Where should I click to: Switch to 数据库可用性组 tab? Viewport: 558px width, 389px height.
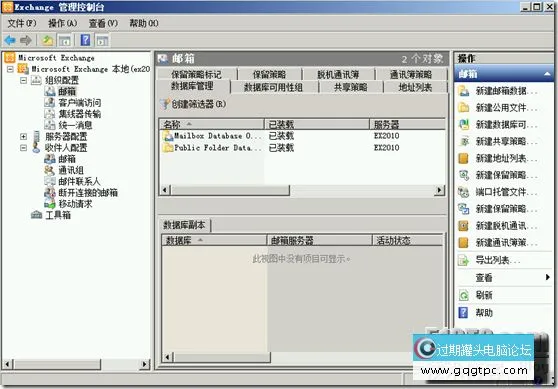[273, 87]
